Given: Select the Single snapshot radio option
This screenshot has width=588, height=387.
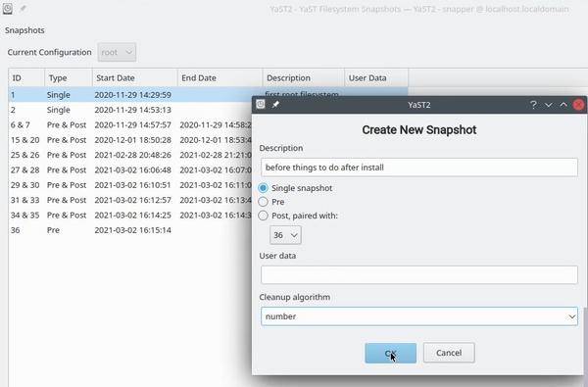Looking at the screenshot, I should click(x=263, y=188).
